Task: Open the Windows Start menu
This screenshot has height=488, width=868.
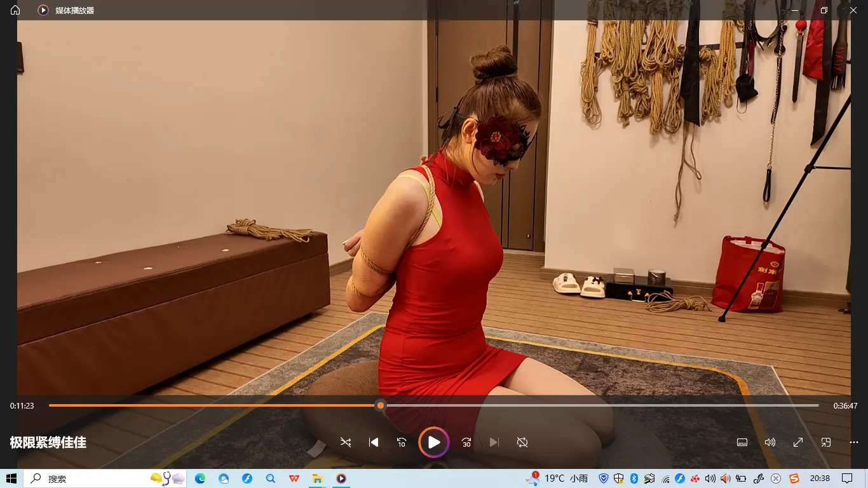Action: tap(11, 478)
